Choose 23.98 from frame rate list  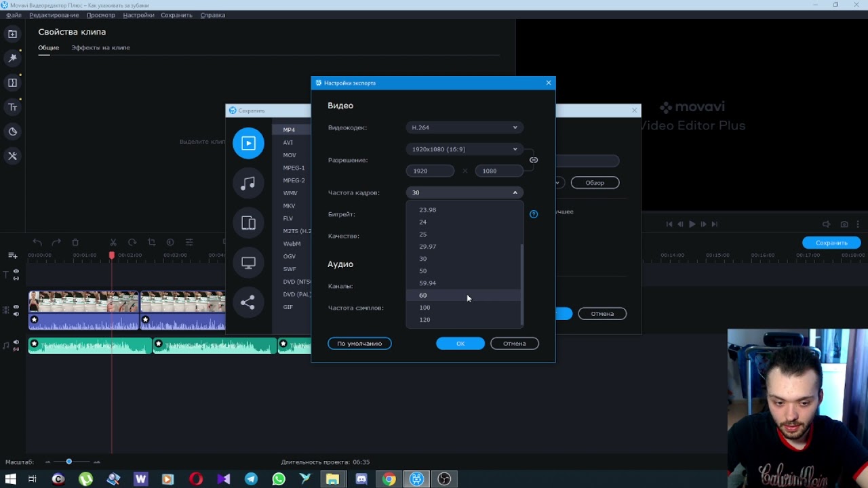[463, 210]
